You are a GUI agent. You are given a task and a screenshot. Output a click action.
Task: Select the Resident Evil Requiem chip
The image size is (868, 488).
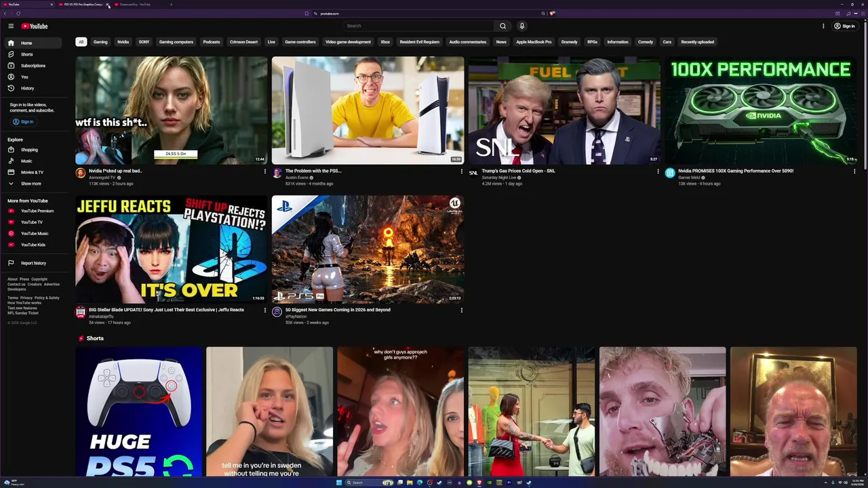click(x=420, y=42)
